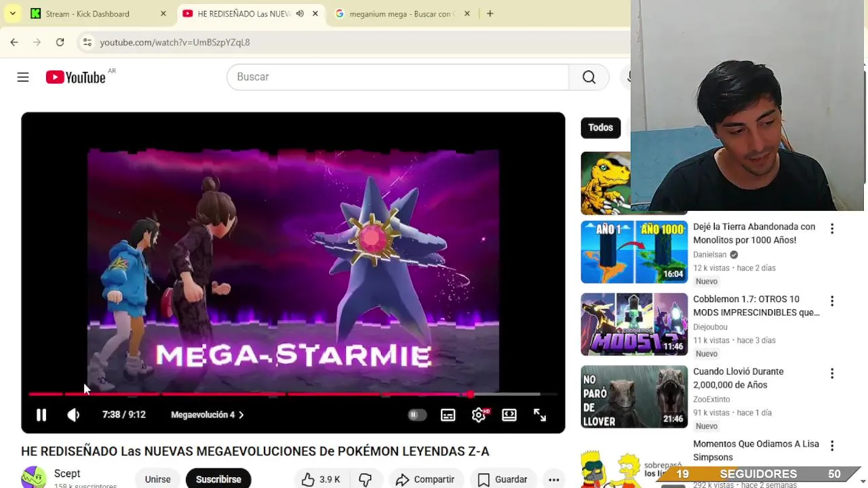Save the video with Guardar
The width and height of the screenshot is (868, 488).
point(502,479)
